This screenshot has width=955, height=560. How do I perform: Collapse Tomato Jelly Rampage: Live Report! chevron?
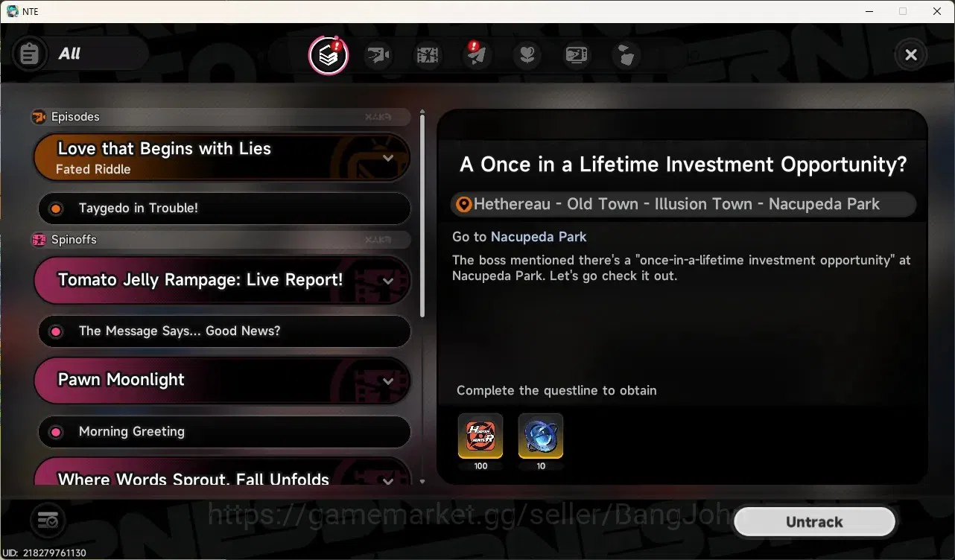tap(387, 281)
